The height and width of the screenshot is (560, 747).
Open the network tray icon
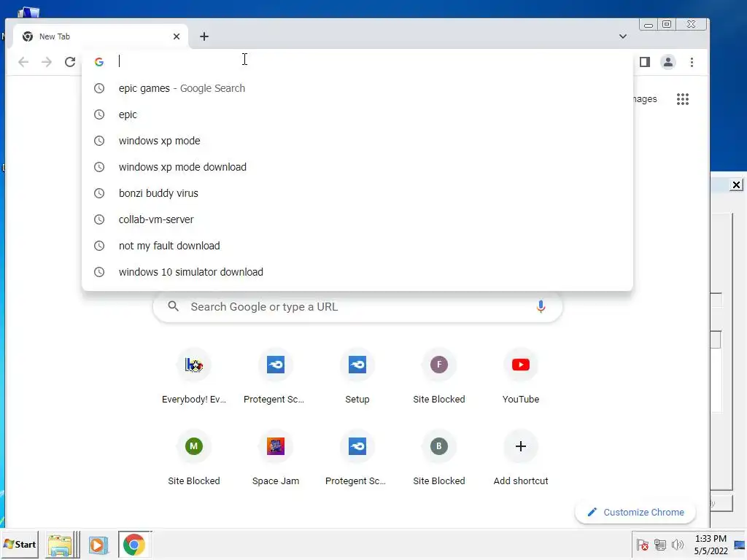coord(659,545)
